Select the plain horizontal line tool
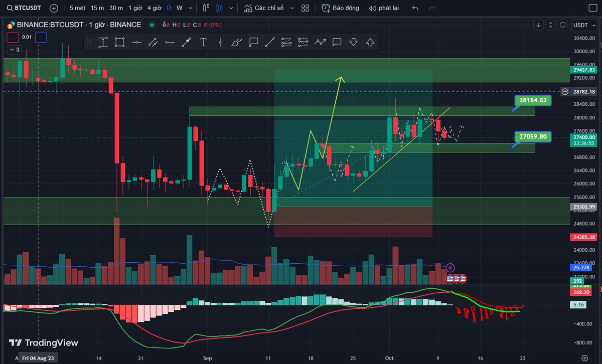 (170, 42)
